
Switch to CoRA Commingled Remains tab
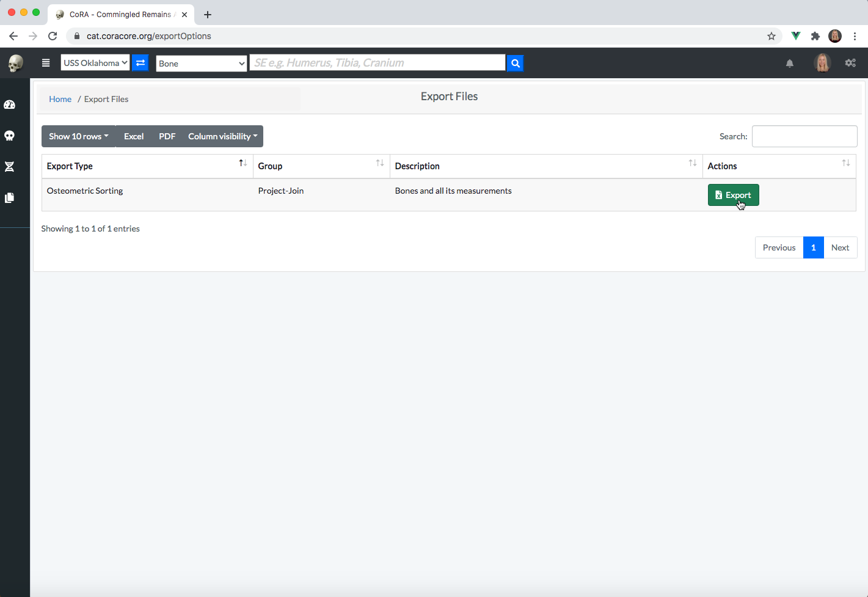click(x=121, y=15)
